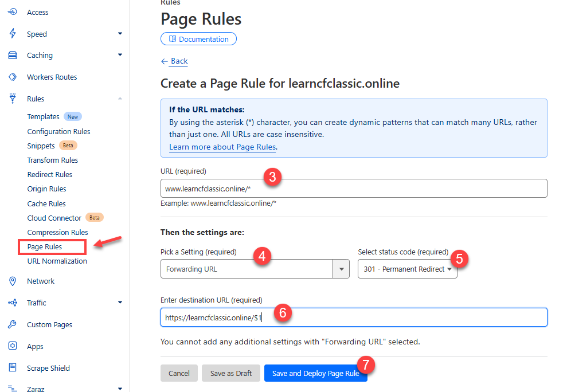This screenshot has width=567, height=392.
Task: Click the Beta badge beside Cloud Connector
Action: point(95,217)
